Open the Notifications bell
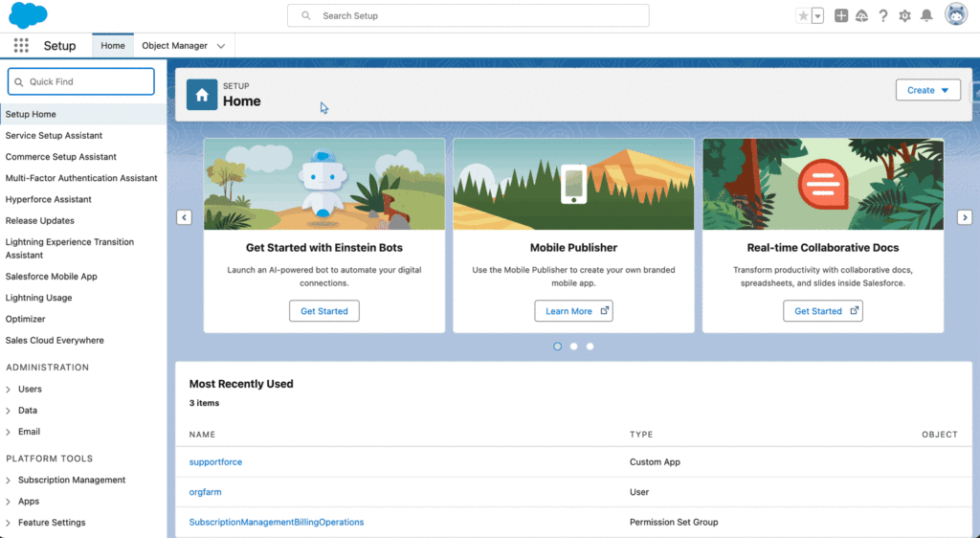 coord(926,15)
